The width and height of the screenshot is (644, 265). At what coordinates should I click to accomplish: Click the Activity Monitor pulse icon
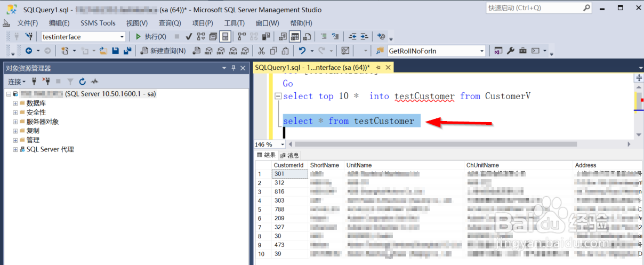[x=94, y=82]
